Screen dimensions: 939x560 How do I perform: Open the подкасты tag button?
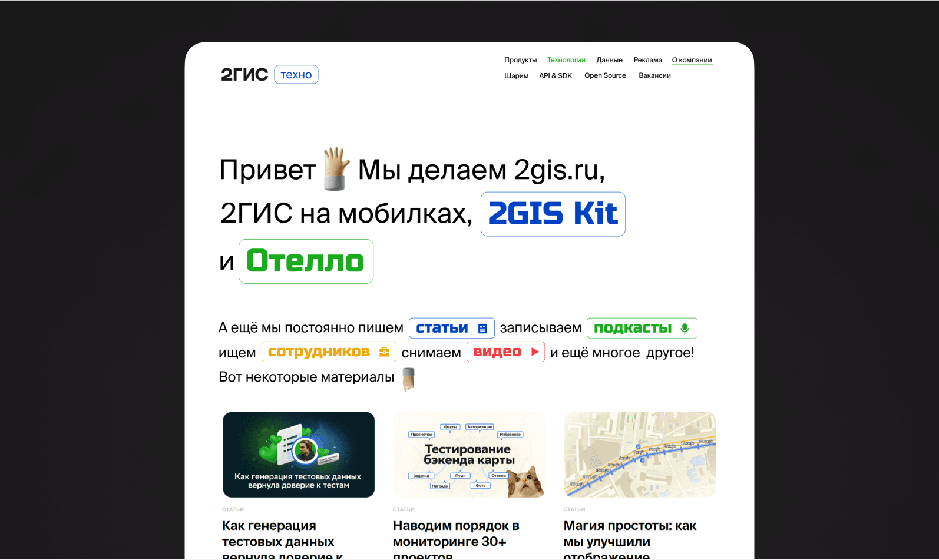pyautogui.click(x=642, y=328)
